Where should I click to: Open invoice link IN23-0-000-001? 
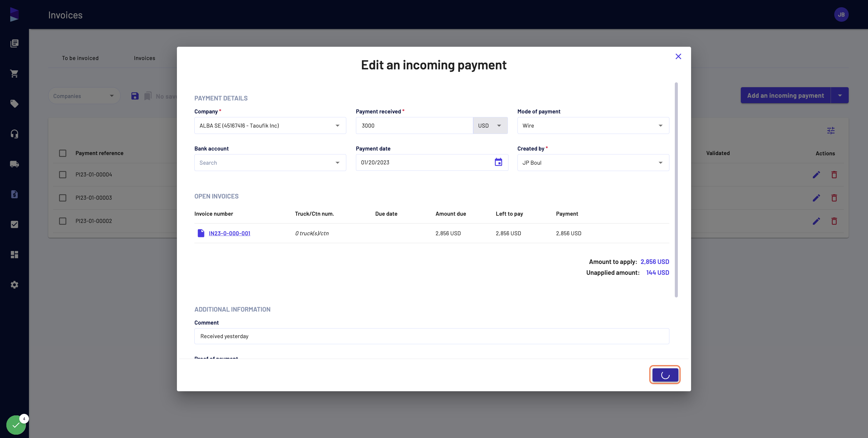tap(229, 233)
